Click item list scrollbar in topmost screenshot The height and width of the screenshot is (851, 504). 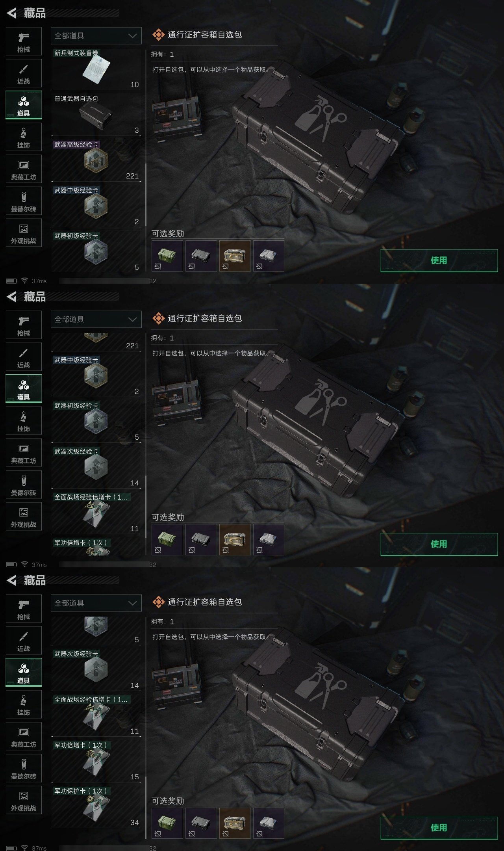[x=146, y=195]
